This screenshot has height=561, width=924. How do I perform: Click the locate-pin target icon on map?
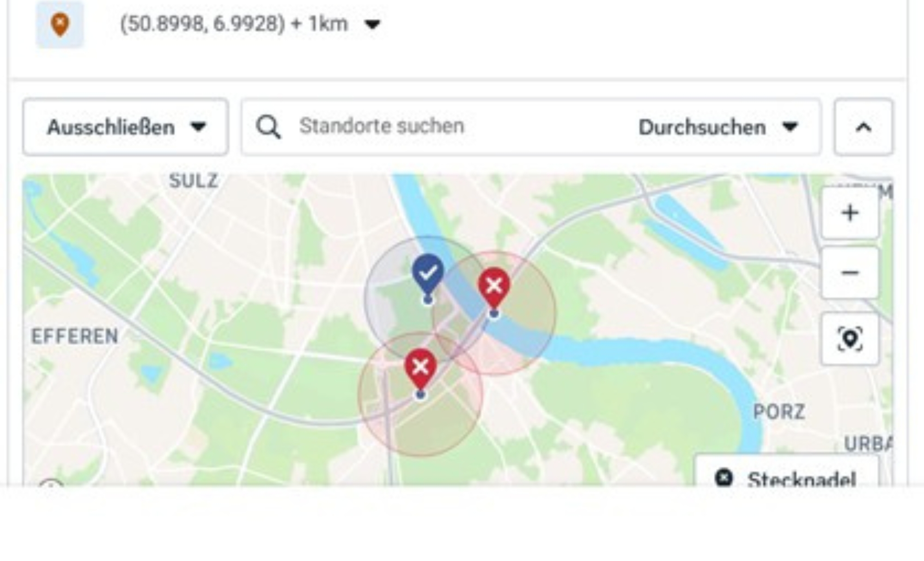tap(850, 339)
